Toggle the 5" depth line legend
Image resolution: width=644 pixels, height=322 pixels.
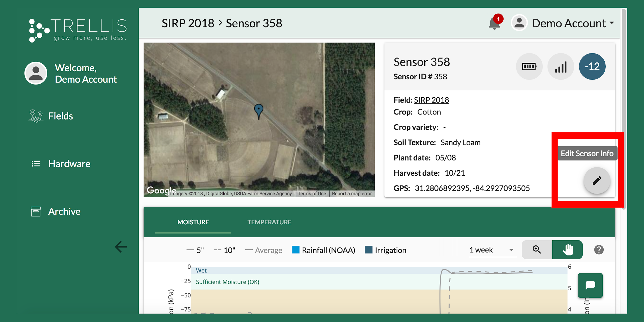click(x=195, y=250)
